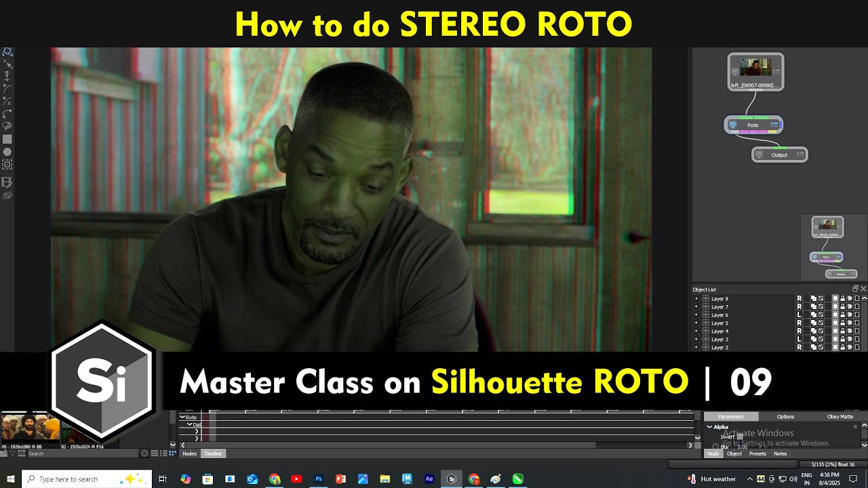The width and height of the screenshot is (868, 488).
Task: Click Layer 7 invert icon
Action: [821, 306]
